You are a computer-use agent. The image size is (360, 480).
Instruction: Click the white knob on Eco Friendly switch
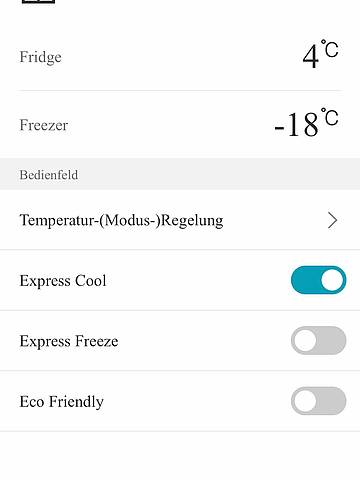click(305, 401)
